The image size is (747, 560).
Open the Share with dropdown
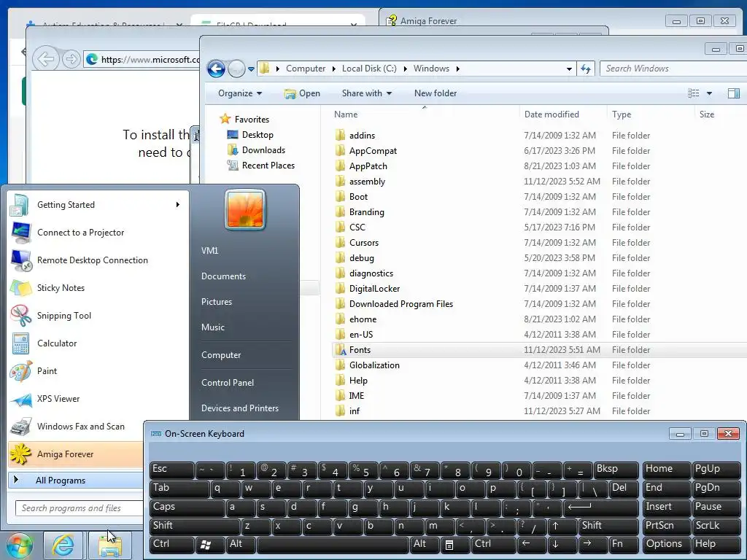click(x=367, y=93)
